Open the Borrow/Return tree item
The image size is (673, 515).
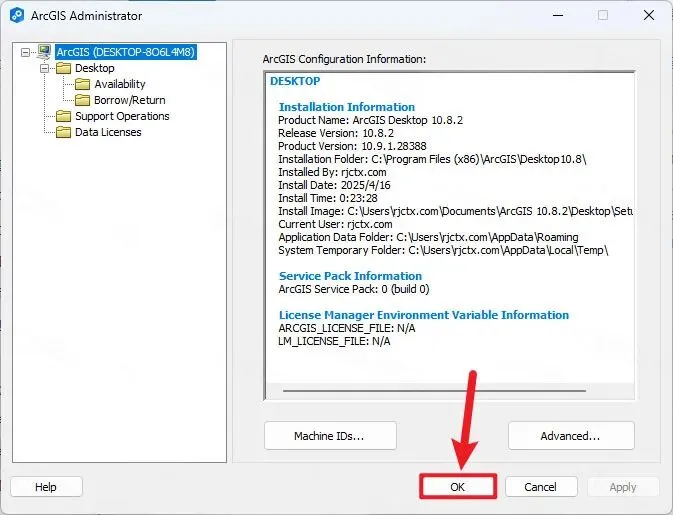coord(130,100)
